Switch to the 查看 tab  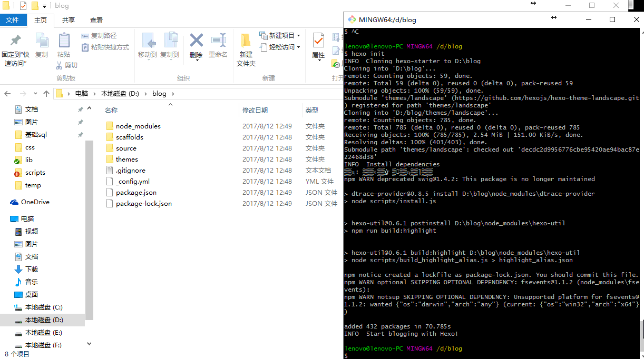coord(96,20)
